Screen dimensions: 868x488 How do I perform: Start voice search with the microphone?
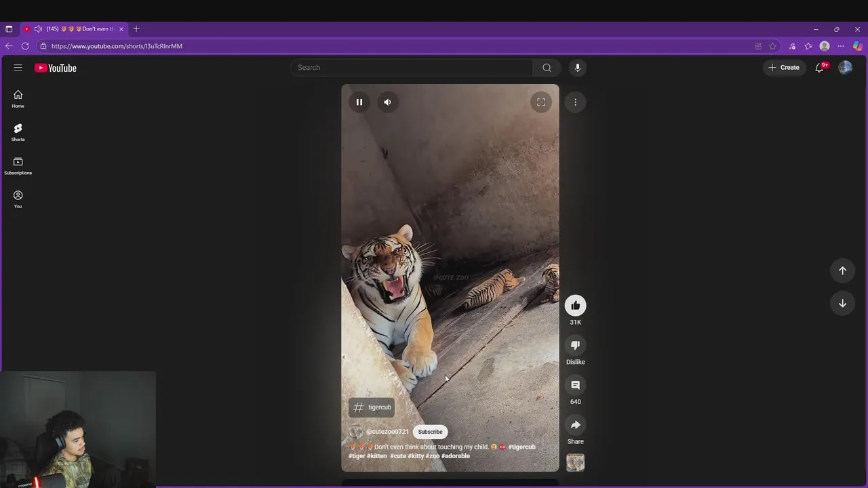click(x=578, y=68)
